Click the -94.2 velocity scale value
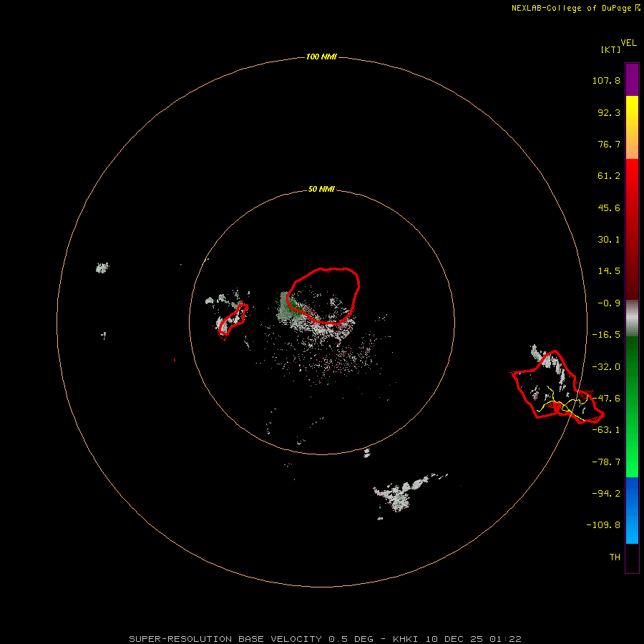The image size is (644, 644). (x=606, y=493)
